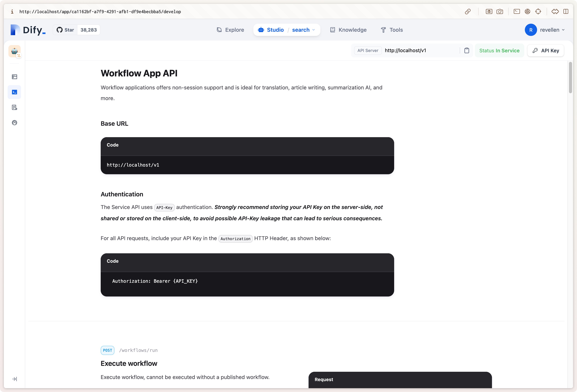The image size is (577, 392).
Task: Select the API Access terminal icon
Action: click(x=14, y=92)
